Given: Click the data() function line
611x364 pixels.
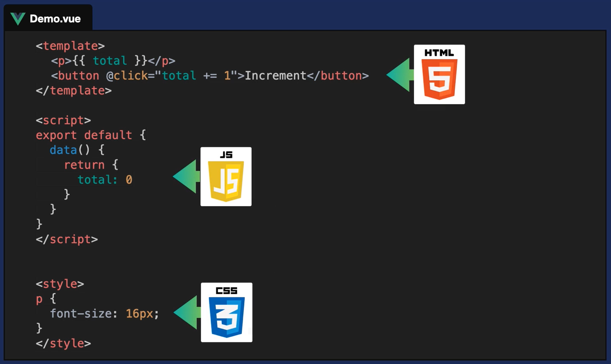Looking at the screenshot, I should pyautogui.click(x=77, y=150).
